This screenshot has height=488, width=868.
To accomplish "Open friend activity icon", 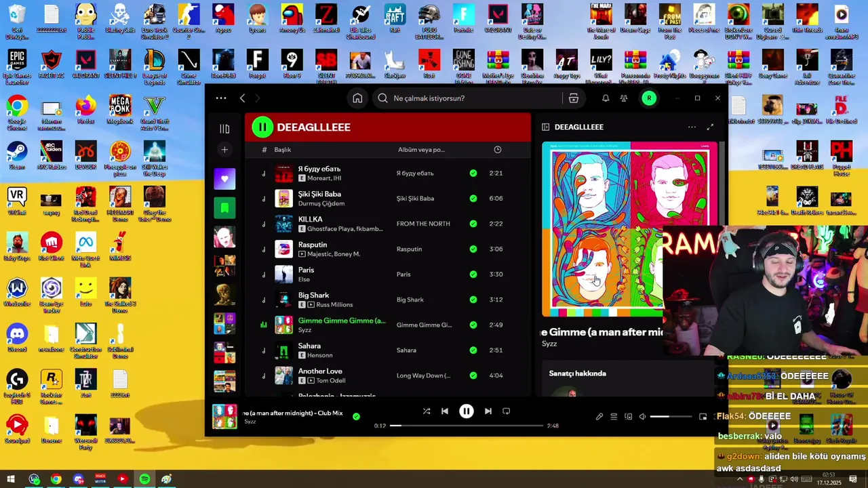I will (x=624, y=98).
